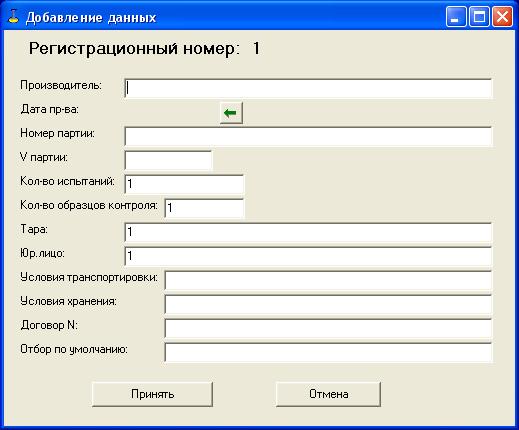Click the Кол-во испытаний field
Viewport: 519px width, 430px height.
coord(184,184)
